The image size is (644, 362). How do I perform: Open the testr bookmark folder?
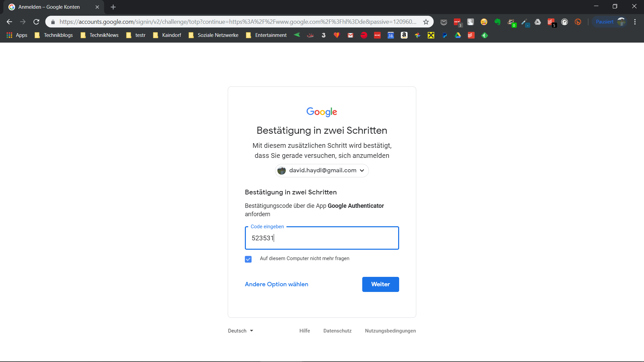point(136,35)
